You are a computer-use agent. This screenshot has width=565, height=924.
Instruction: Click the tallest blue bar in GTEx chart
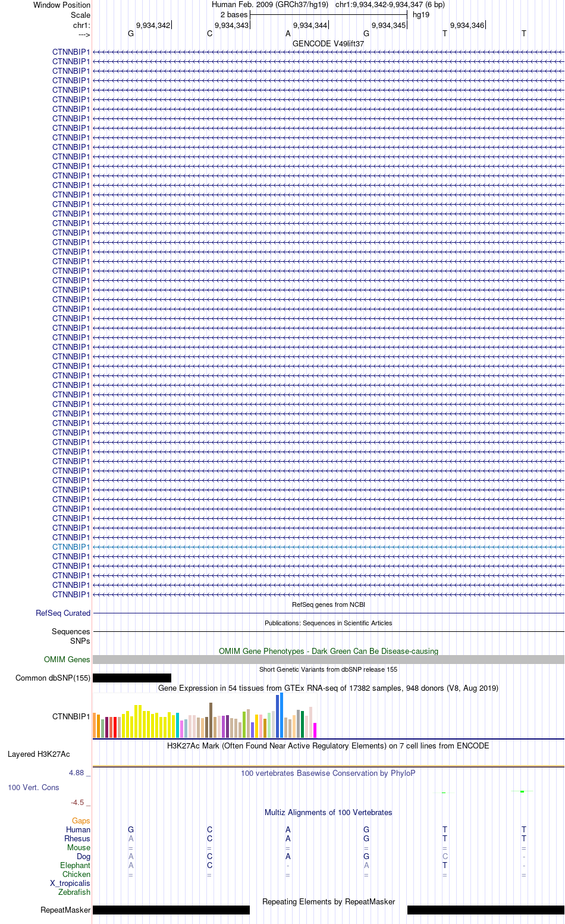tap(281, 715)
